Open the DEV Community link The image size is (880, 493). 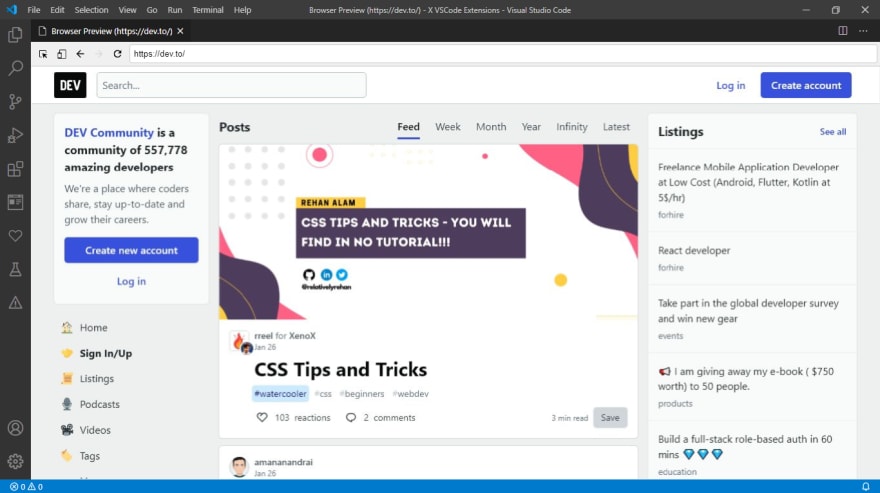(109, 133)
